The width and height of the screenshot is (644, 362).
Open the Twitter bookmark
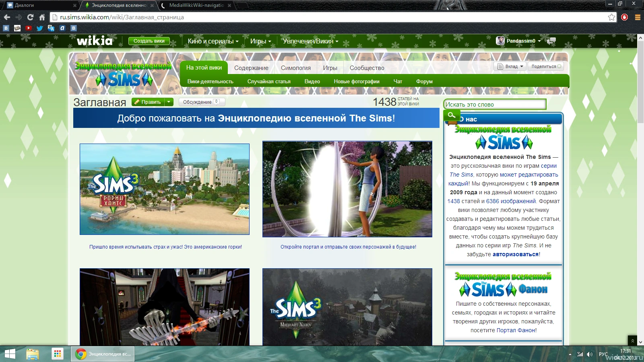39,28
